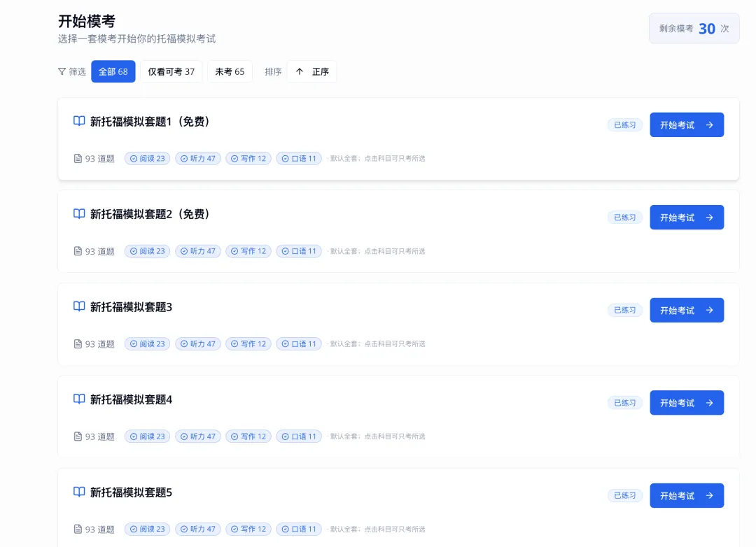
Task: Click title 新托福模拟套题5
Action: (131, 492)
